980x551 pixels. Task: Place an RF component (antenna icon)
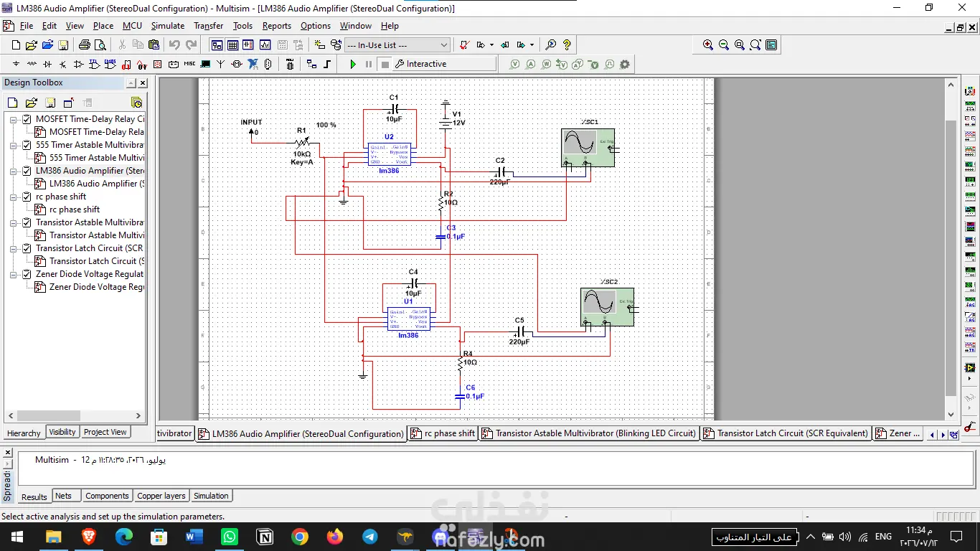(x=221, y=64)
